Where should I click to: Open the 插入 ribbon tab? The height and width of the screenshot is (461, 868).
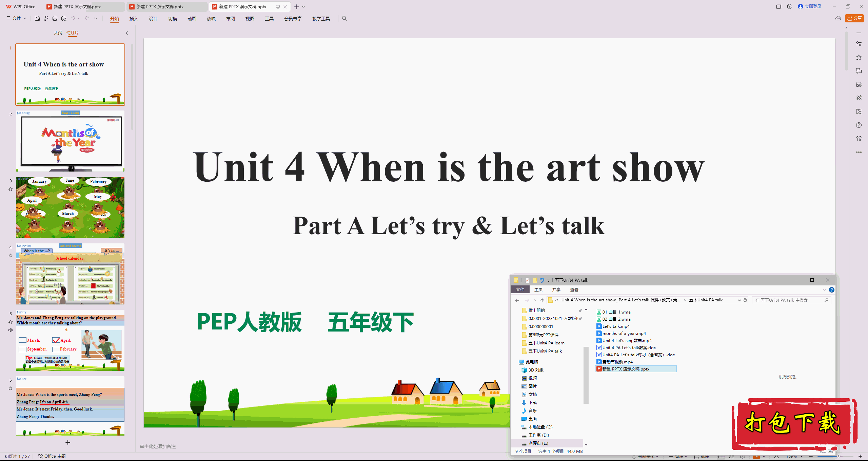coord(134,19)
